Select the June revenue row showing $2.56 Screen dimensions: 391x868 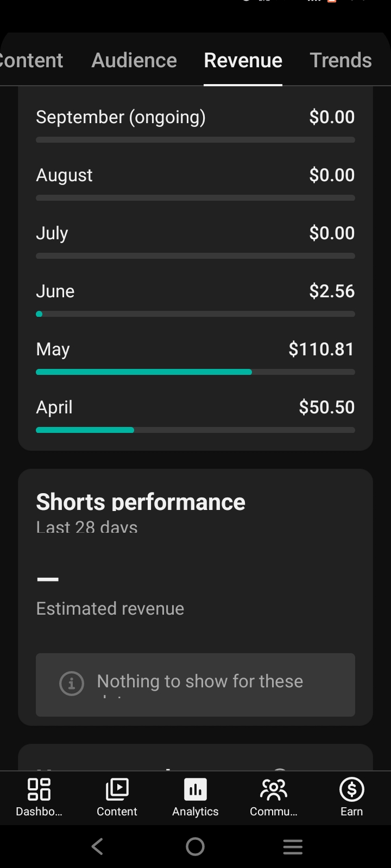click(195, 299)
